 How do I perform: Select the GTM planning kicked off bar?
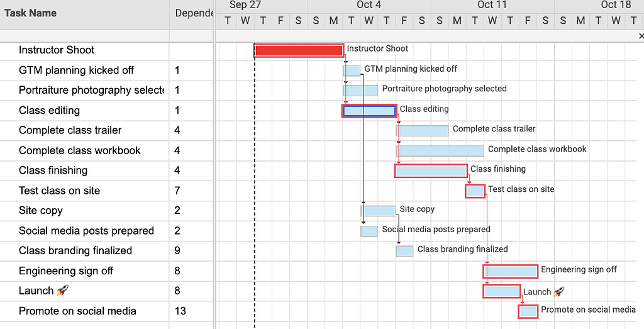(352, 70)
